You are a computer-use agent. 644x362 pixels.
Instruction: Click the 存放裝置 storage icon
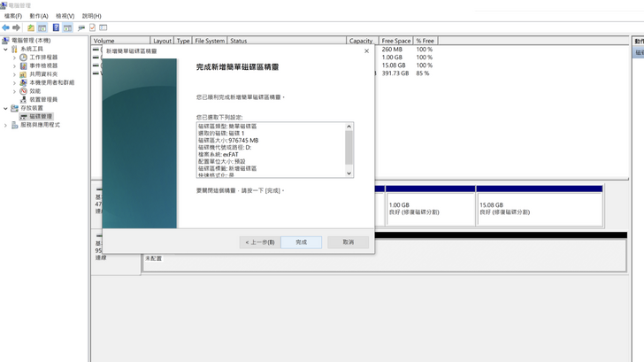click(x=14, y=108)
